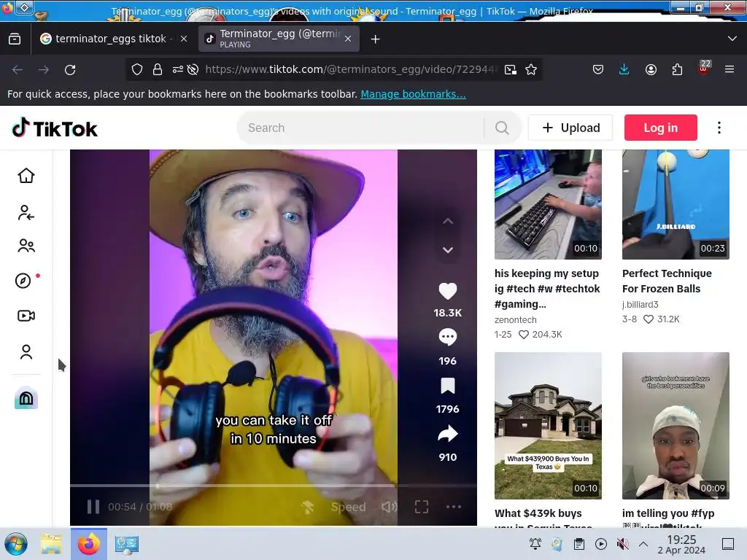
Task: Toggle video volume mute icon
Action: coord(390,507)
